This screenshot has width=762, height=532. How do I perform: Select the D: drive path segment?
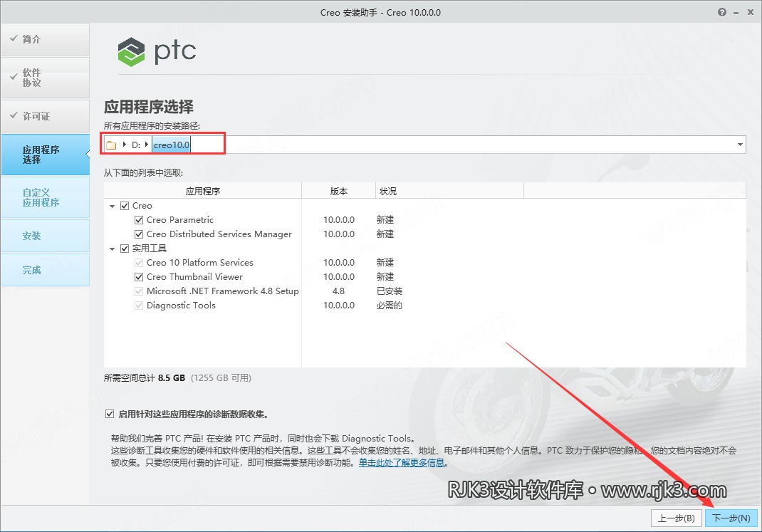click(135, 145)
